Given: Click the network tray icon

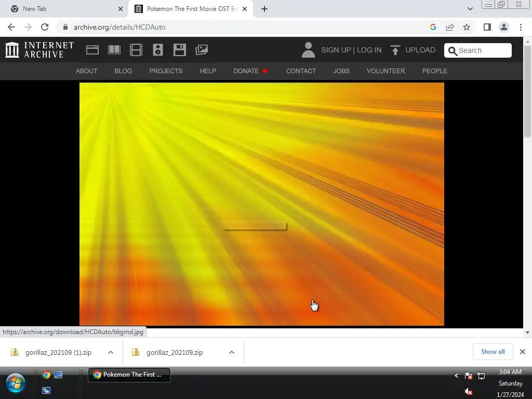Looking at the screenshot, I should (x=481, y=376).
